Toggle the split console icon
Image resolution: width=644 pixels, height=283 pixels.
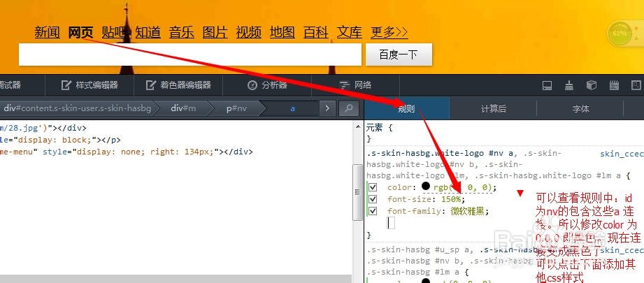547,85
